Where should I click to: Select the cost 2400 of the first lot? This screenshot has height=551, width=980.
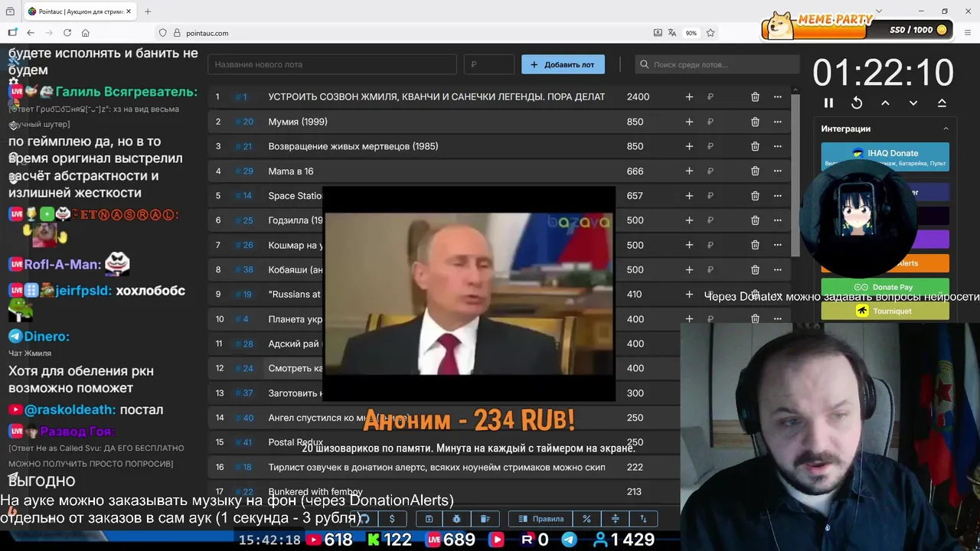[638, 97]
